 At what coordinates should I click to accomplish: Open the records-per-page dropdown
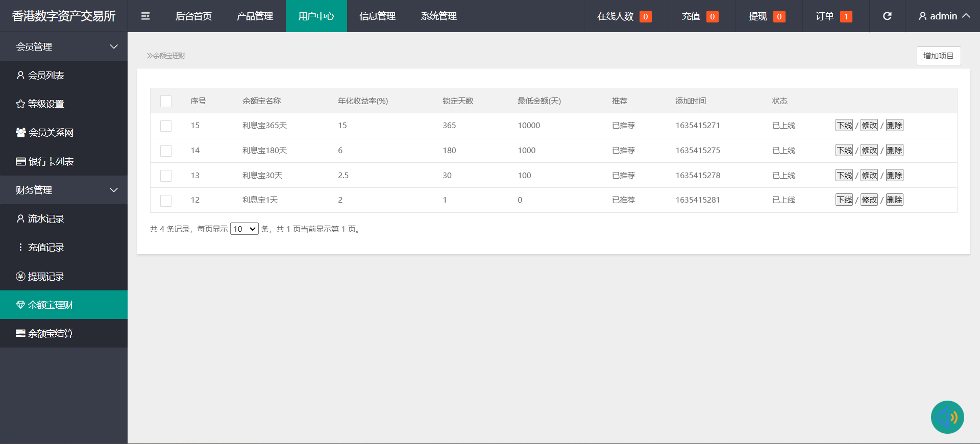coord(244,229)
